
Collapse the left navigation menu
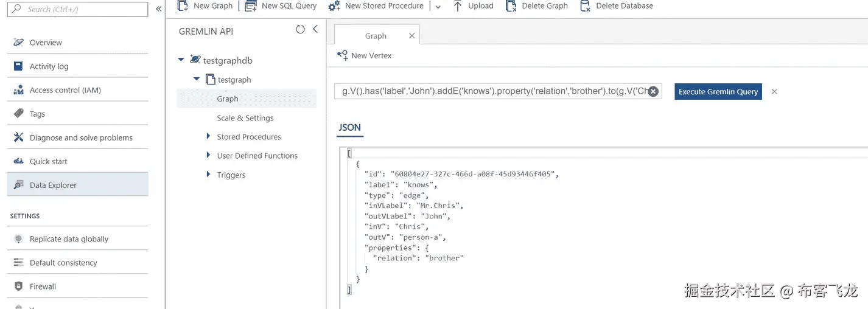click(x=159, y=9)
